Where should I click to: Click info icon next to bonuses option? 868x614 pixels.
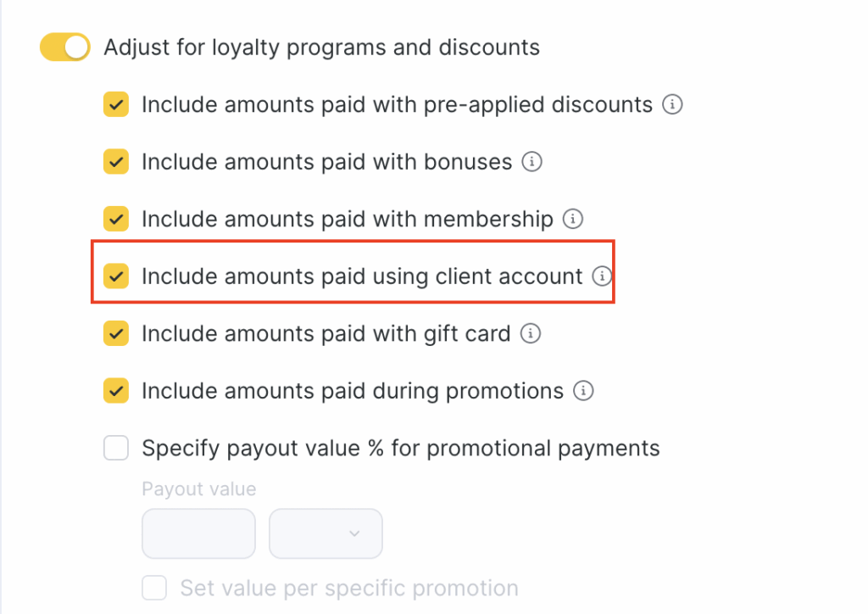pyautogui.click(x=531, y=162)
